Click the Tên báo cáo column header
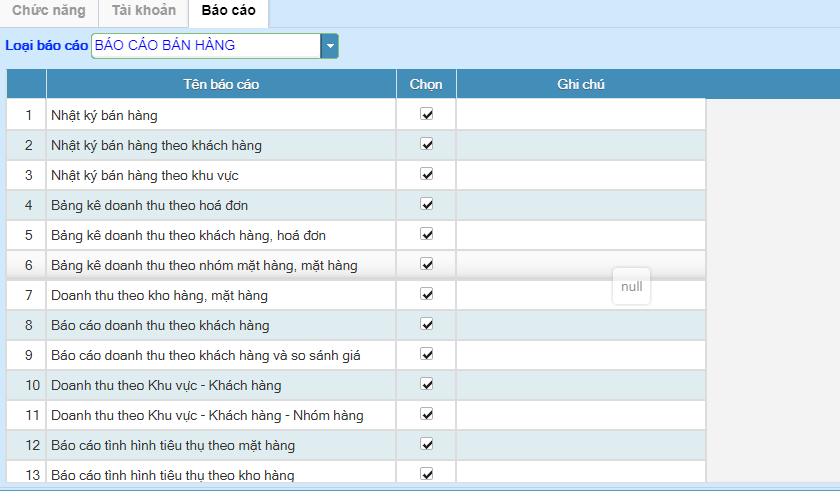This screenshot has width=840, height=492. (x=221, y=84)
